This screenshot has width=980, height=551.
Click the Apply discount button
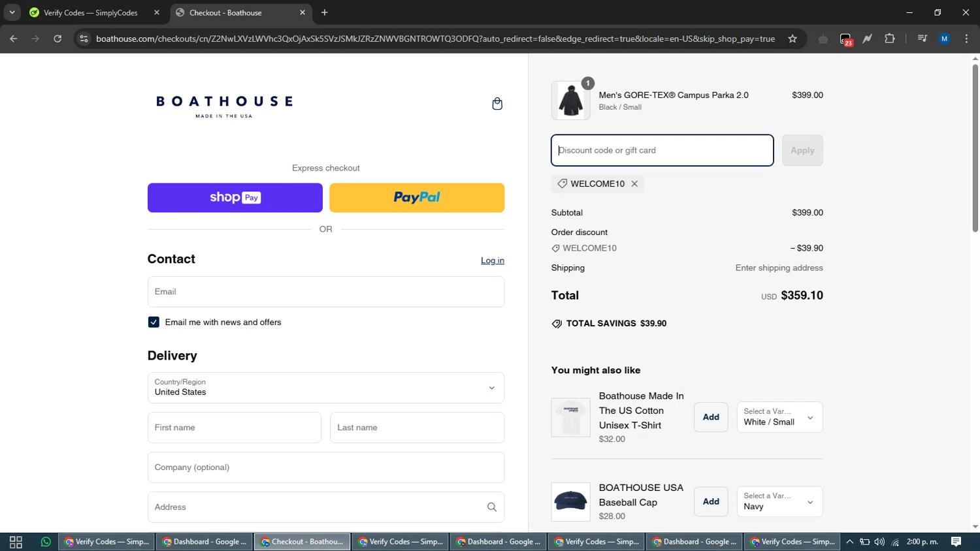click(x=802, y=150)
